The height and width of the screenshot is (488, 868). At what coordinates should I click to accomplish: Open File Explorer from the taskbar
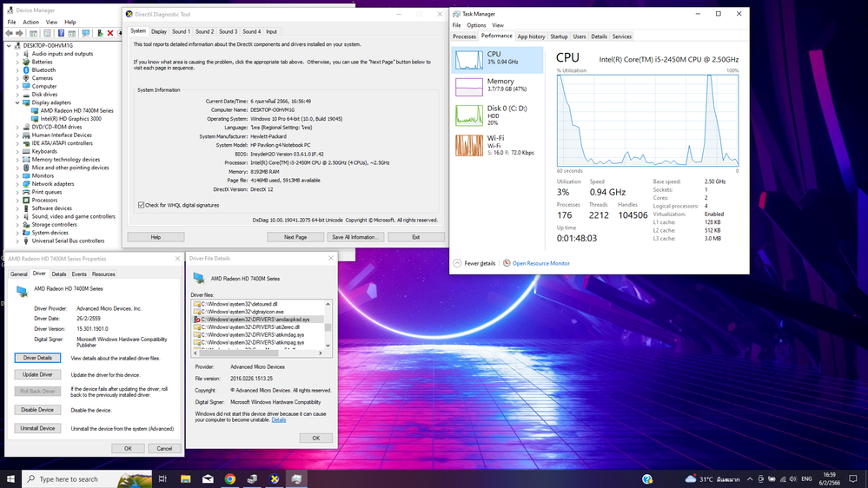click(x=185, y=478)
